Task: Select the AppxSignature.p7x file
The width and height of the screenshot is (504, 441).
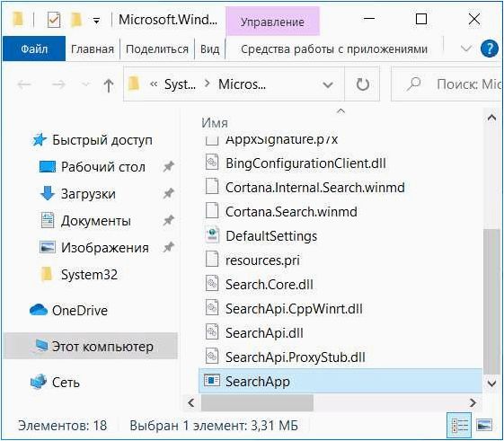Action: pos(281,139)
